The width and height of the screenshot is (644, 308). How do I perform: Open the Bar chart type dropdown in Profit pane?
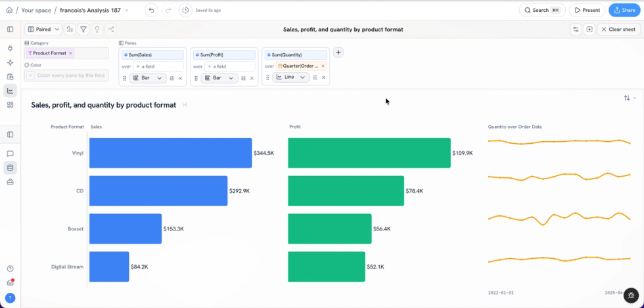219,78
